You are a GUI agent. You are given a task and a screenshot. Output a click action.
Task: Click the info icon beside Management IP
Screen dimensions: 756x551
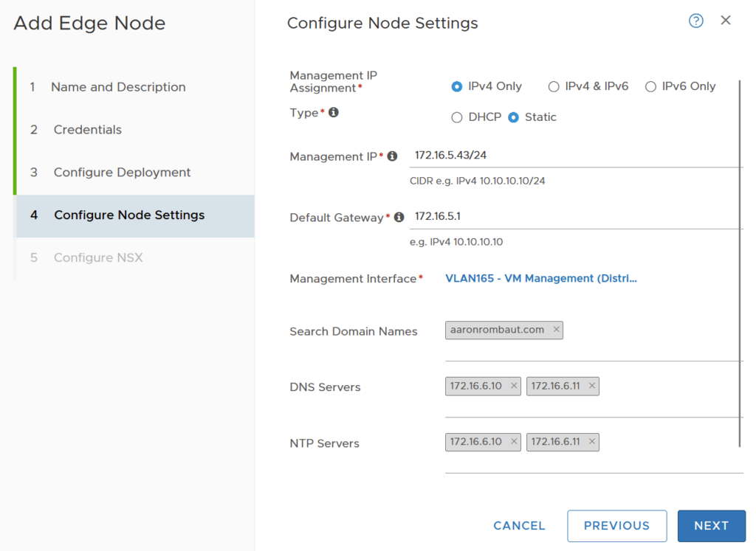(392, 156)
